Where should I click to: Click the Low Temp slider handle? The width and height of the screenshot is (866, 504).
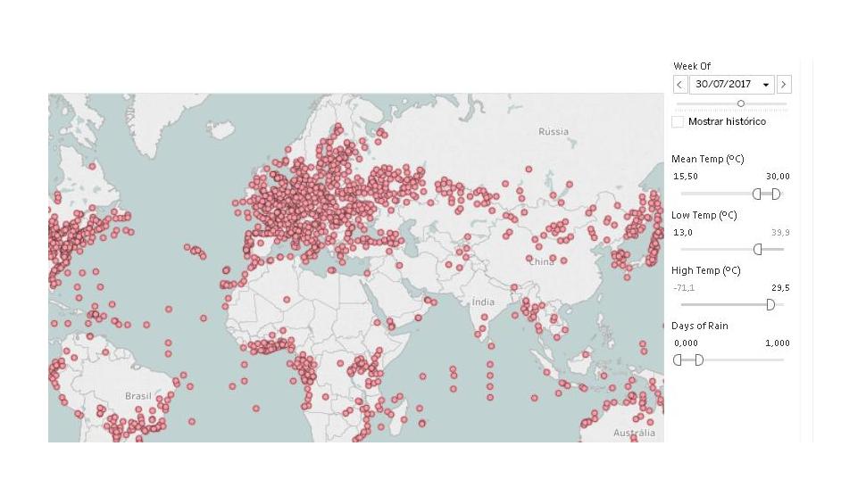758,249
